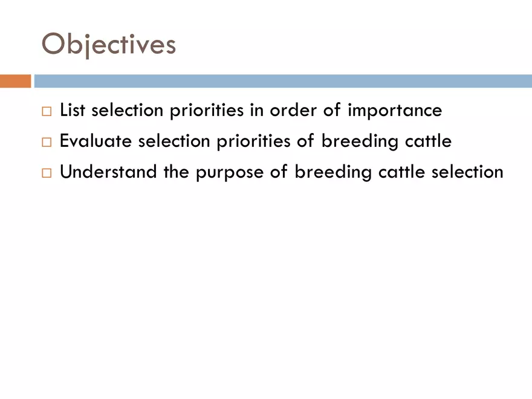Click the empty slide area below bullets
Viewport: 532px width, 399px height.
[x=266, y=290]
